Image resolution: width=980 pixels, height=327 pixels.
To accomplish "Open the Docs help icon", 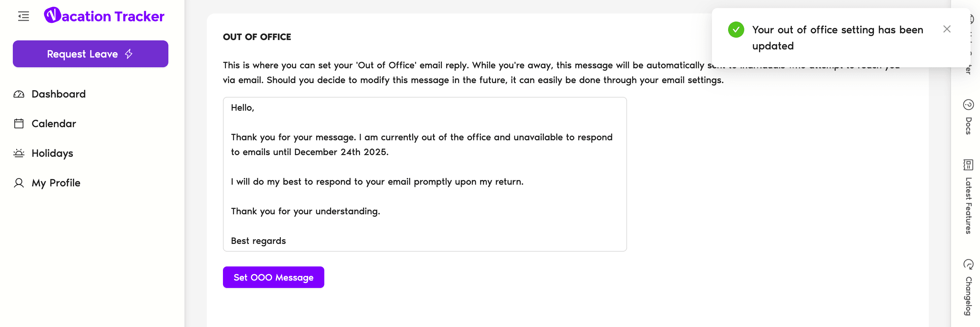I will pyautogui.click(x=968, y=105).
